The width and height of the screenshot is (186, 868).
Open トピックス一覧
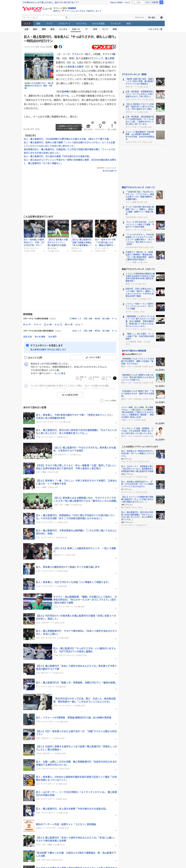point(155,29)
